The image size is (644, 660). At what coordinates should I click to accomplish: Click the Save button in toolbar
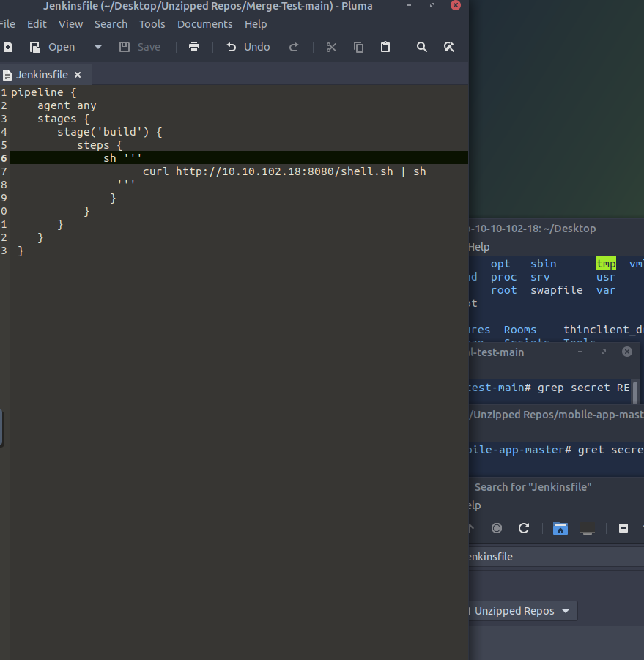(140, 47)
